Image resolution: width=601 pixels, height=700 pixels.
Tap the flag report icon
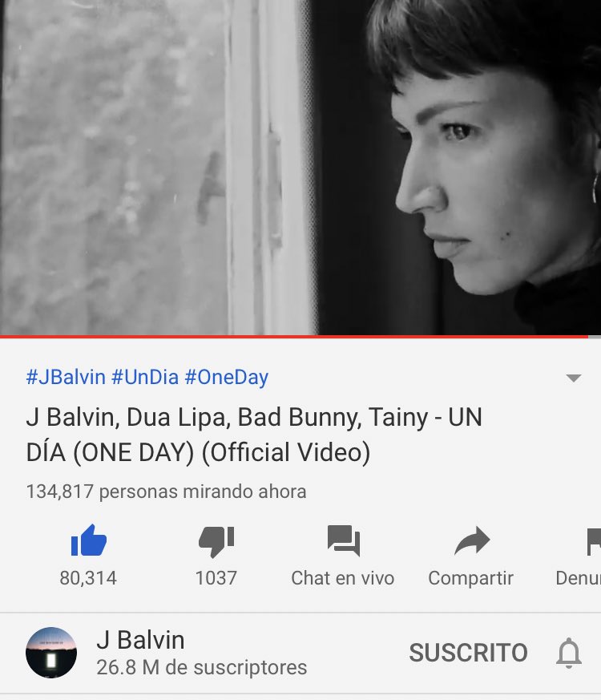click(x=594, y=541)
